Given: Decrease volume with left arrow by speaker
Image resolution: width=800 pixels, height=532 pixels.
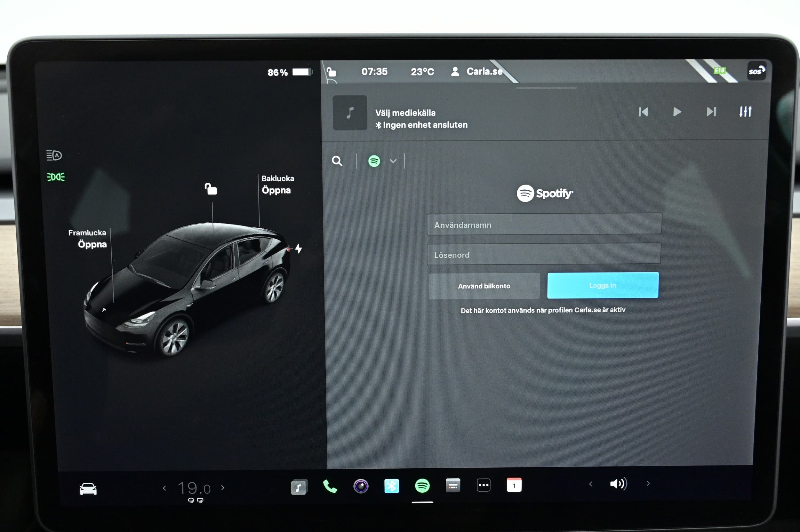Looking at the screenshot, I should [591, 484].
